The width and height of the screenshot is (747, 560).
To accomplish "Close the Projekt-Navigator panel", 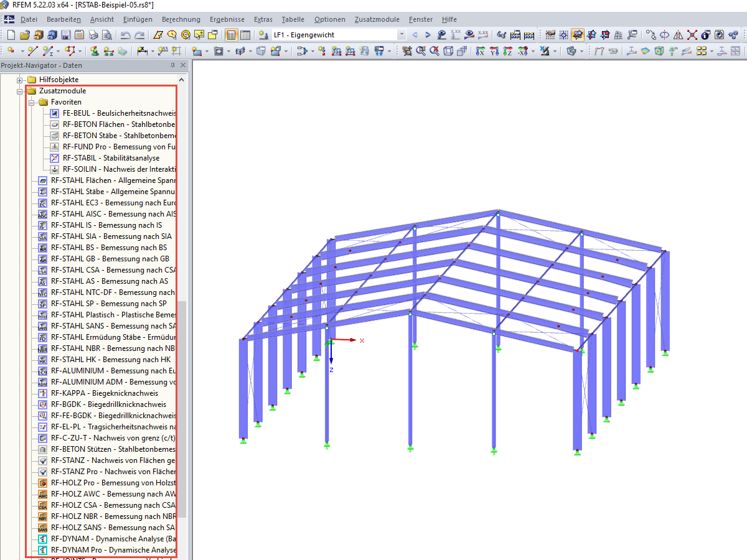I will click(x=182, y=65).
